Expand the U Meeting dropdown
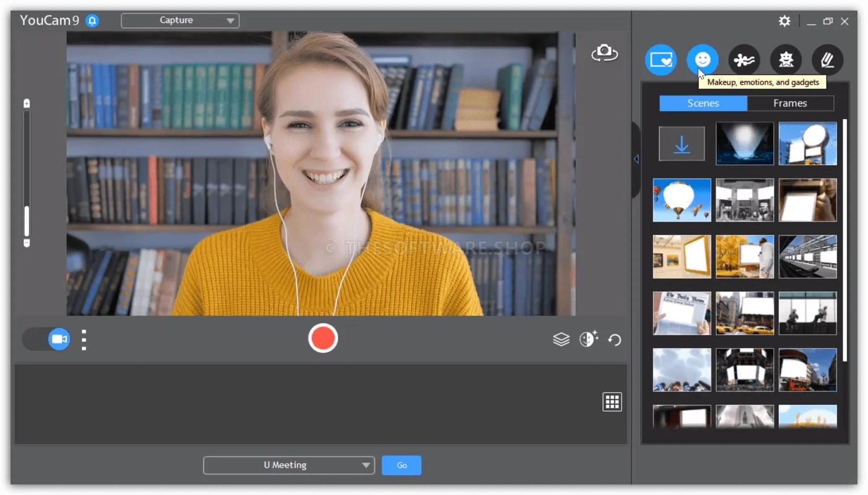This screenshot has width=868, height=495. pos(289,465)
